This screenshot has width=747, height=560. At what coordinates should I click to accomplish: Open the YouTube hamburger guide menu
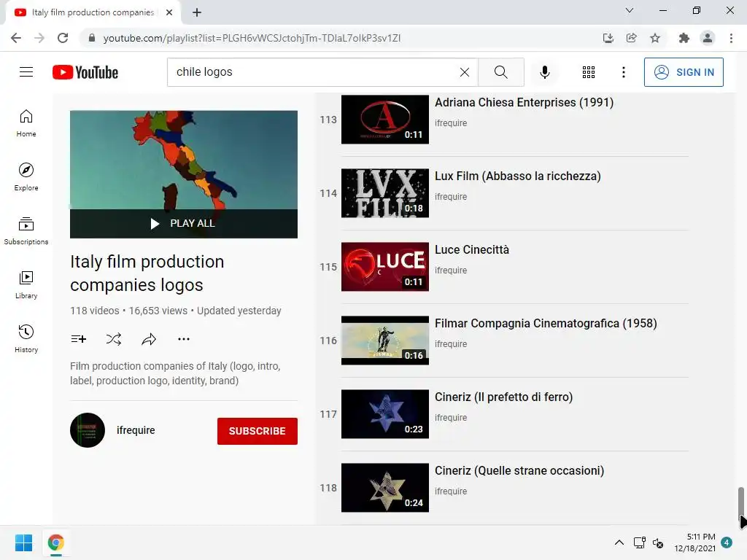click(x=26, y=72)
